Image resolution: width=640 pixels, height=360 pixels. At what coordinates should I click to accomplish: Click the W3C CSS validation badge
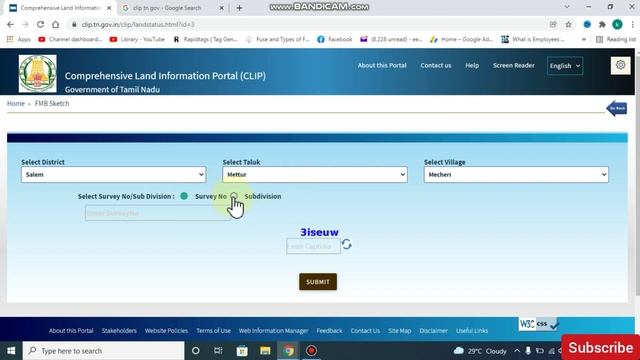coord(539,324)
